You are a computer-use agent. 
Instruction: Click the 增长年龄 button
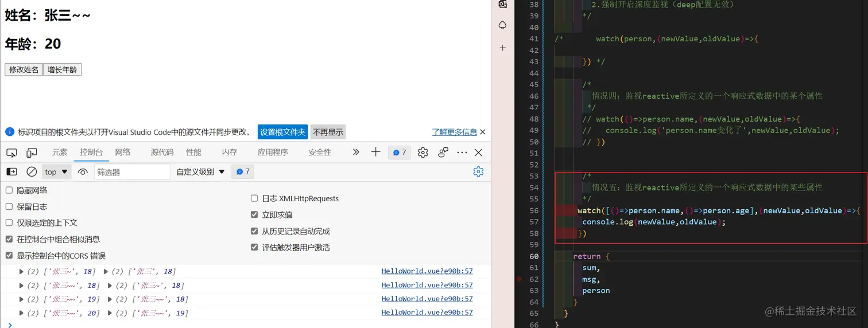(62, 69)
